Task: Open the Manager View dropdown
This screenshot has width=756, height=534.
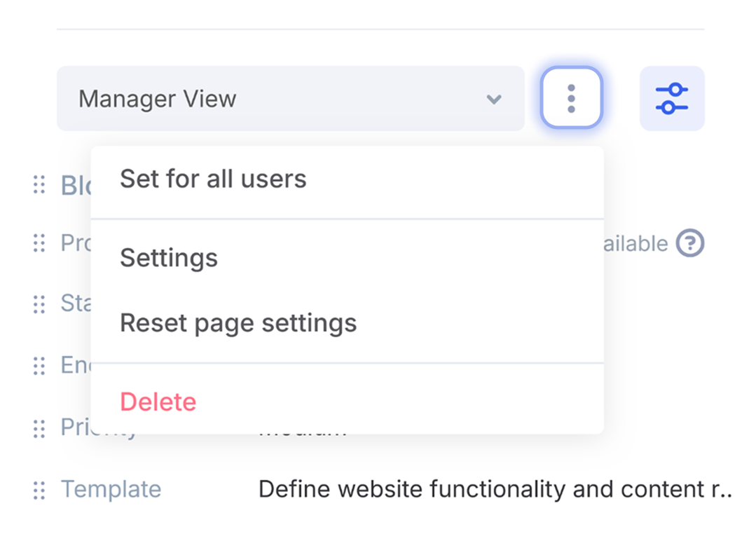Action: [x=280, y=99]
